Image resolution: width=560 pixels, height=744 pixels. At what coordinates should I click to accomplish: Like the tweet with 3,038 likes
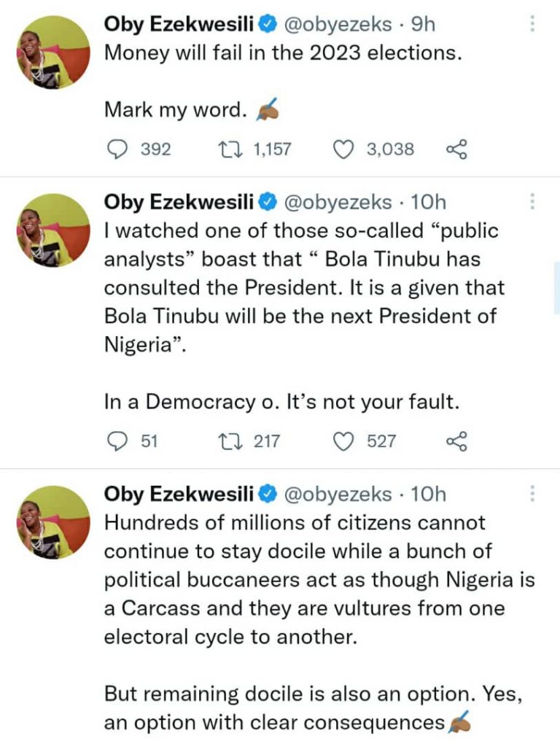[x=343, y=150]
